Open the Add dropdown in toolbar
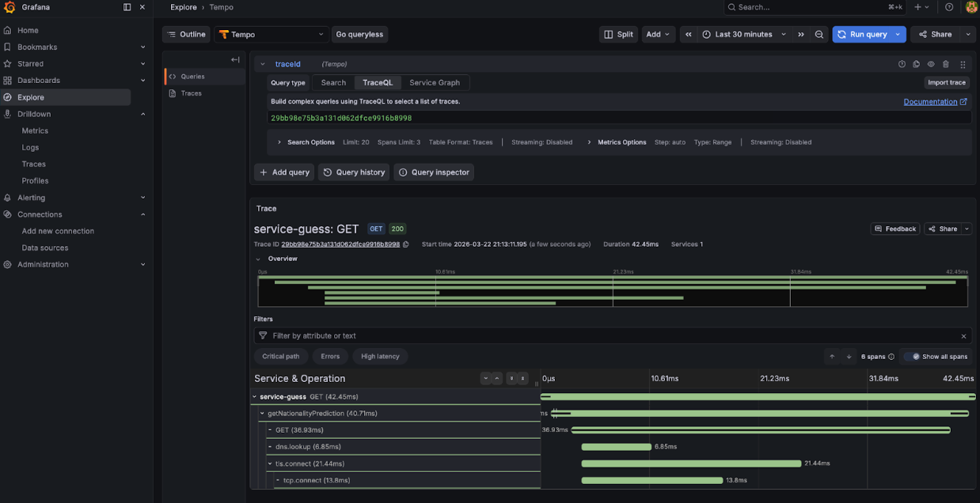 658,34
